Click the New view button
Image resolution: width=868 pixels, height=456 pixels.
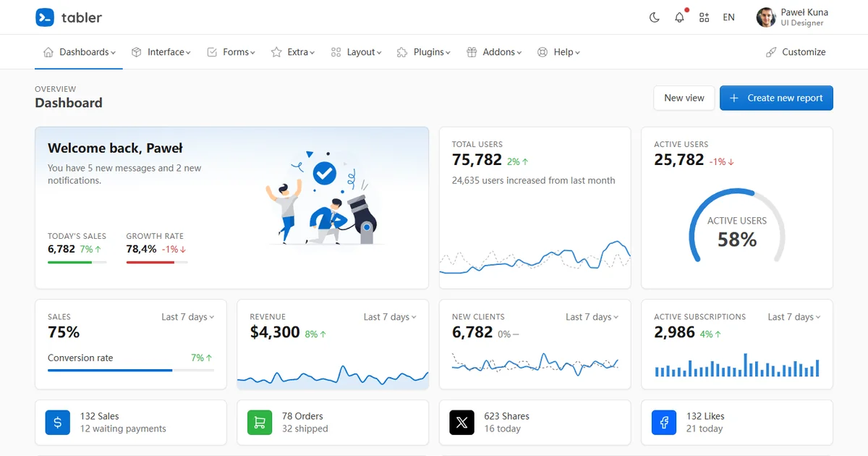[684, 98]
